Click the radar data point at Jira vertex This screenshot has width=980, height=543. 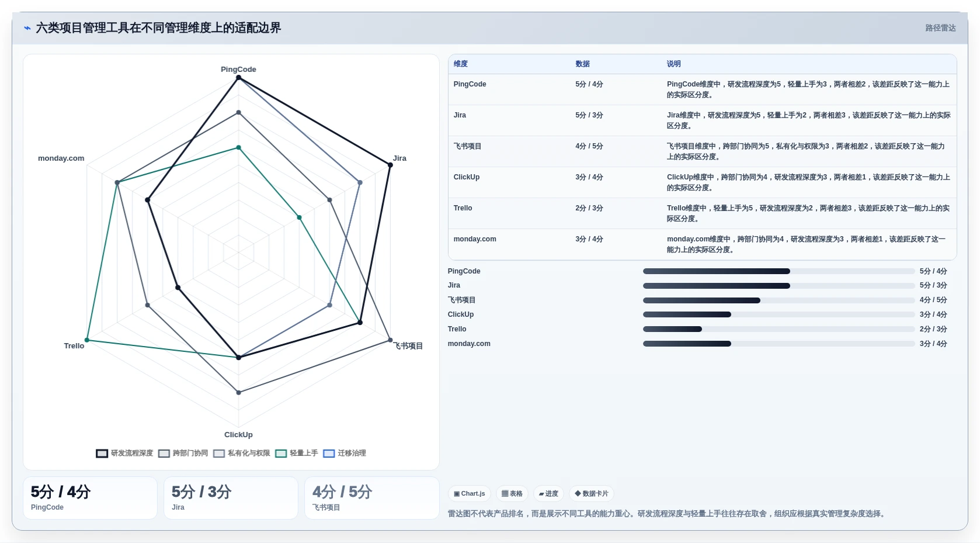(x=390, y=165)
